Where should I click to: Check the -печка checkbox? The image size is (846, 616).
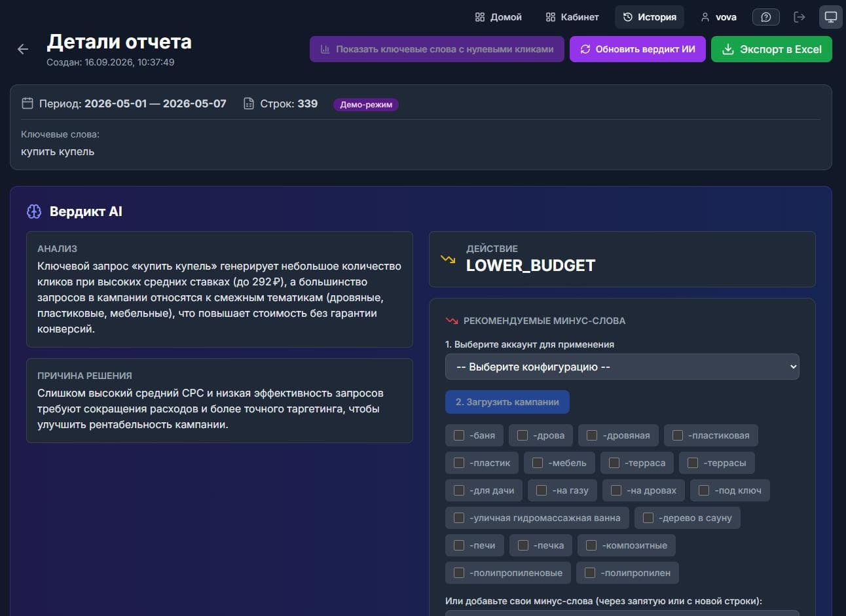pos(523,545)
